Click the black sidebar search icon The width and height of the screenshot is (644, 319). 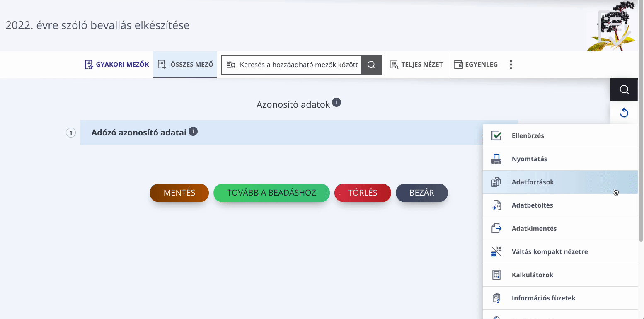pos(624,89)
